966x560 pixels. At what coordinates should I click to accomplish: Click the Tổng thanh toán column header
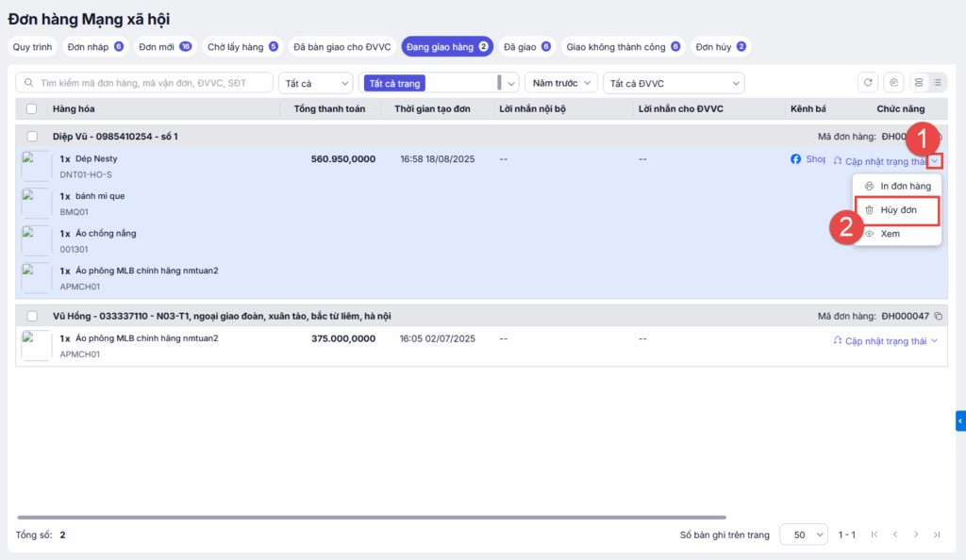[329, 109]
